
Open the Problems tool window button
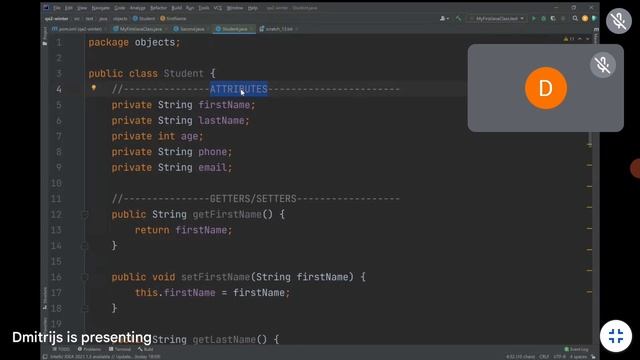(x=89, y=349)
